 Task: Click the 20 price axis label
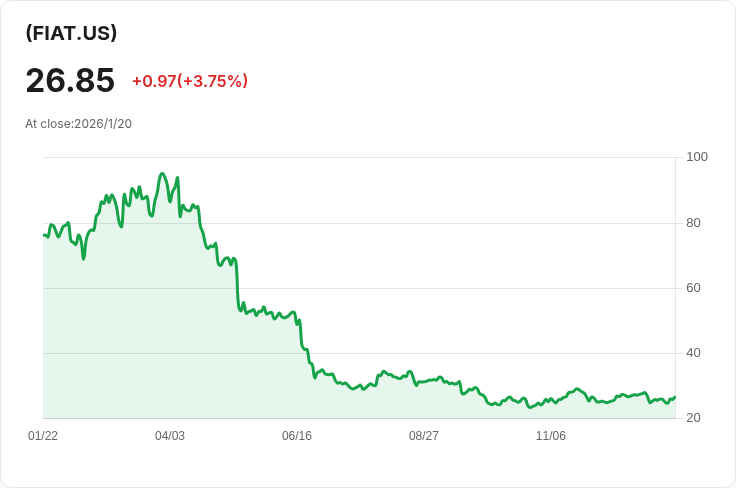[693, 418]
